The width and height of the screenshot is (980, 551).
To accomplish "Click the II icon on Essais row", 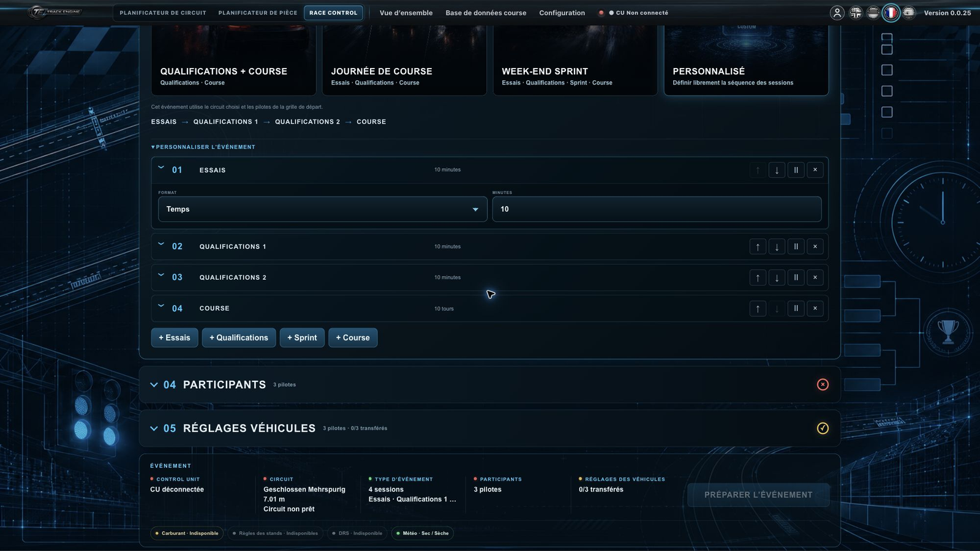I will [796, 170].
